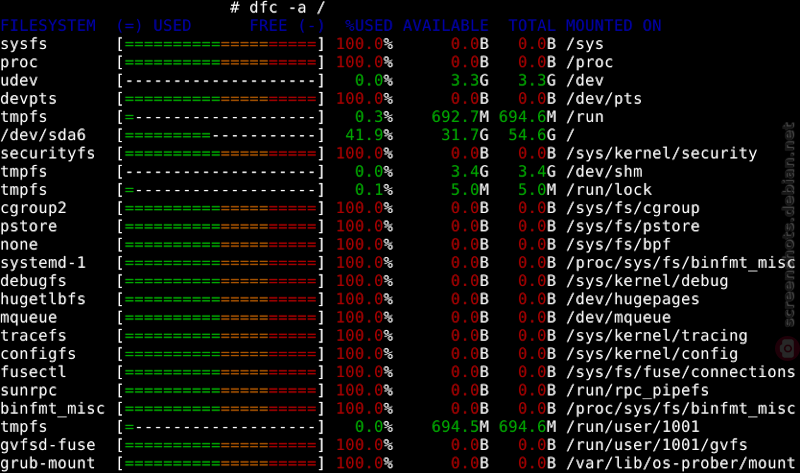Click the /sys/fs/bpf mount point

(618, 245)
